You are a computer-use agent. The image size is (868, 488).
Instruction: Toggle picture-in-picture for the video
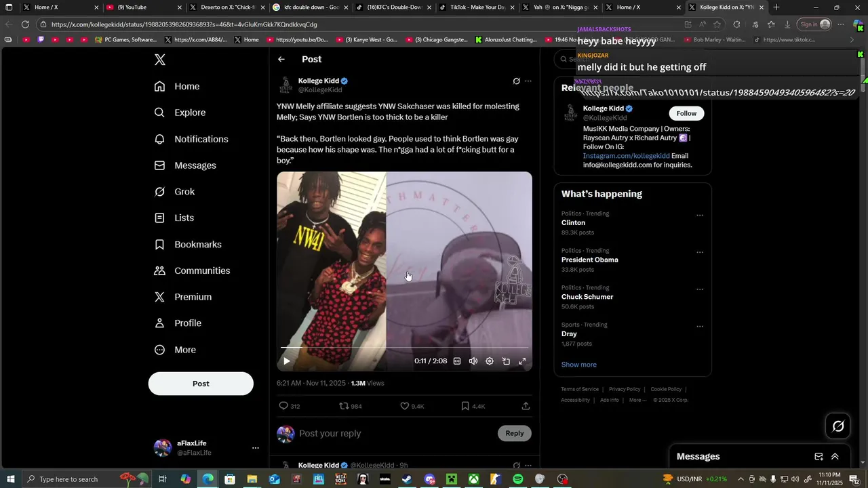tap(506, 361)
